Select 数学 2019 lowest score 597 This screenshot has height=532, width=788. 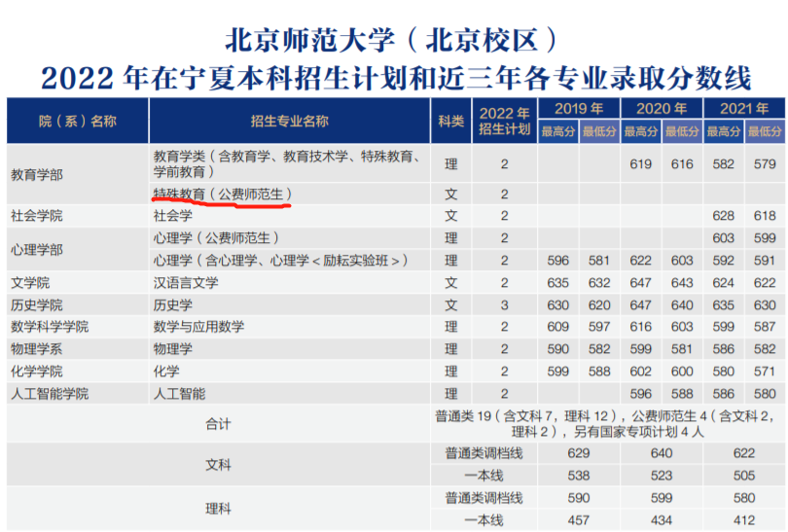[599, 327]
